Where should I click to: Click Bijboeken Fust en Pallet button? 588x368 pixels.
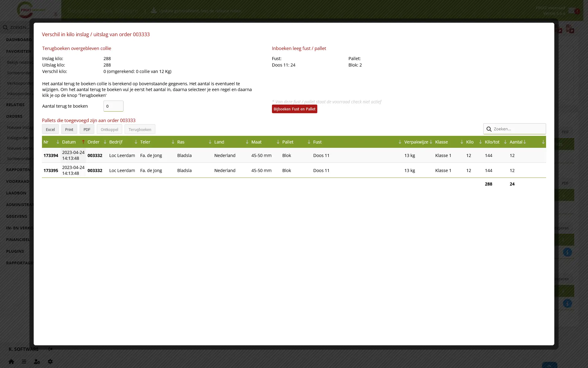coord(295,109)
